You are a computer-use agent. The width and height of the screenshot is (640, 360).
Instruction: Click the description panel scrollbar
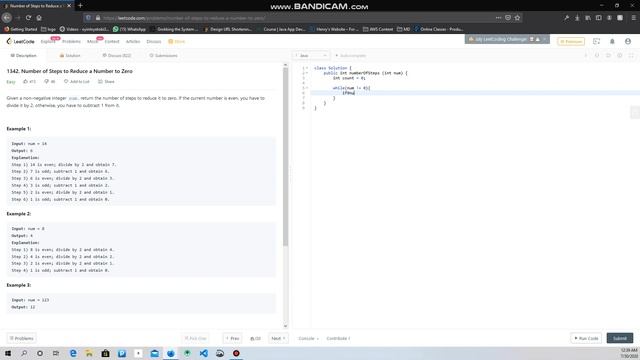[x=285, y=157]
